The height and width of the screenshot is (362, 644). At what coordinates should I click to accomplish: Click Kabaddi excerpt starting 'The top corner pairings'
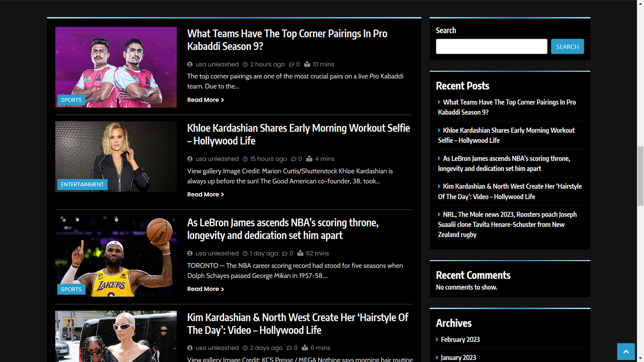(295, 81)
